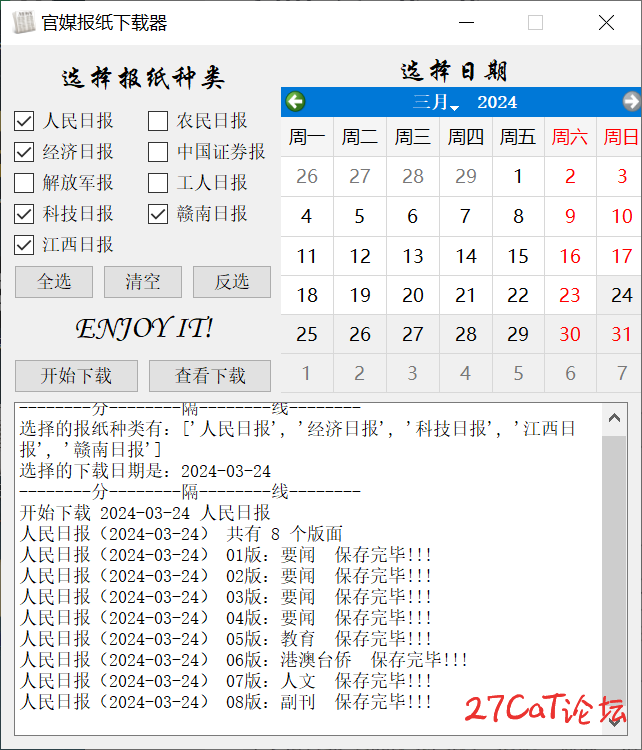Select March 18 in calendar

coord(307,295)
